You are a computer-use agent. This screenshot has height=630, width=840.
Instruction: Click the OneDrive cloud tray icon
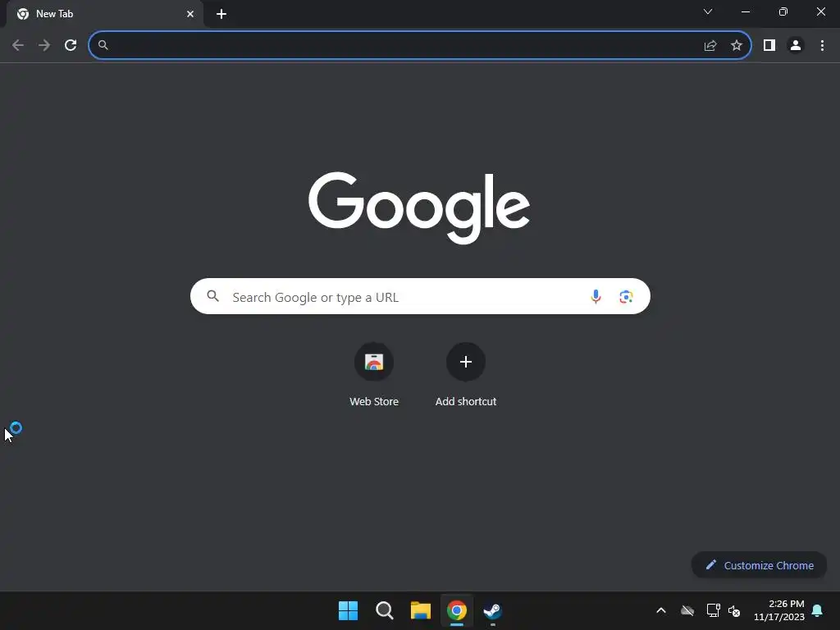click(687, 610)
